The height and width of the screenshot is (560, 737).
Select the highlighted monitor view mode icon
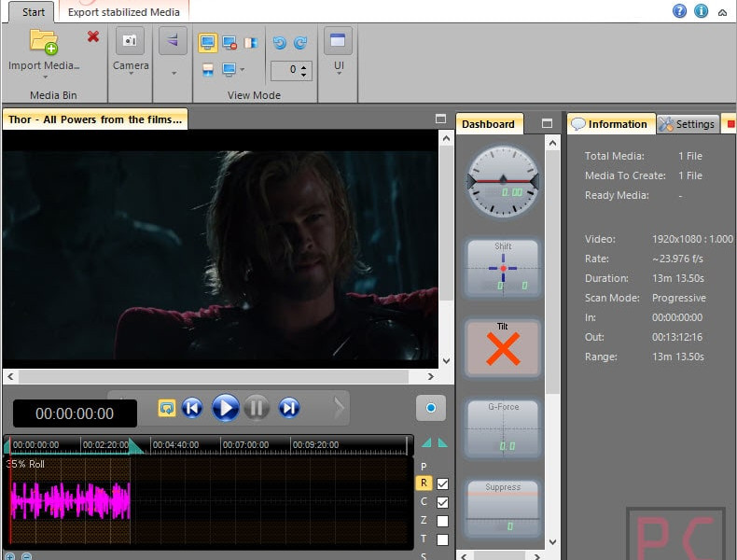(x=207, y=43)
